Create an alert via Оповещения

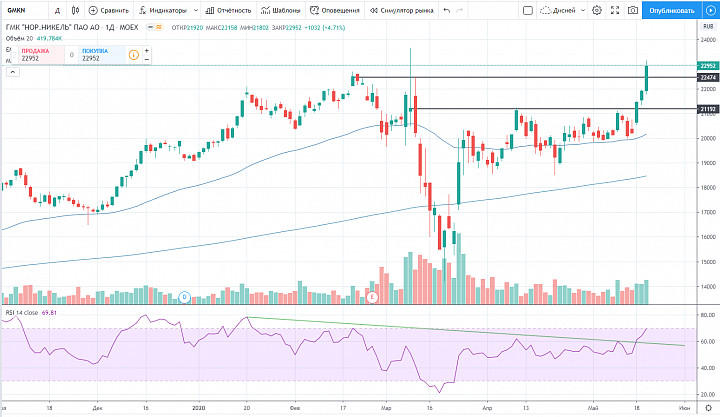coord(334,10)
